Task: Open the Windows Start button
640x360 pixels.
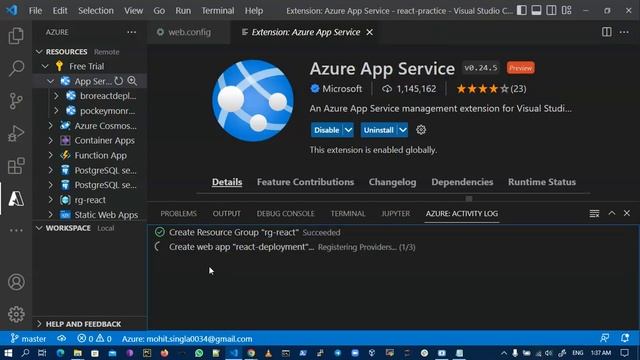Action: tap(8, 353)
